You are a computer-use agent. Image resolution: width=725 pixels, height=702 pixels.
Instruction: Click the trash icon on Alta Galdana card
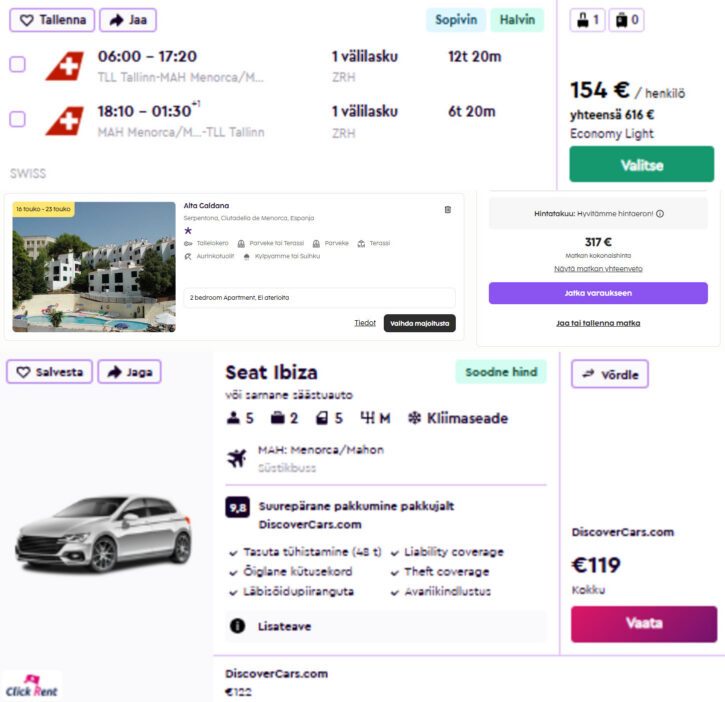[447, 210]
